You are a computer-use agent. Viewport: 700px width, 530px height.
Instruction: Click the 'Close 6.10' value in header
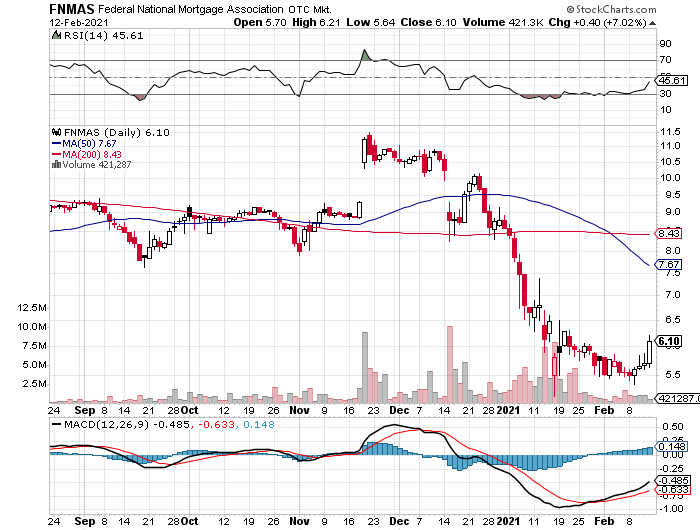coord(428,22)
